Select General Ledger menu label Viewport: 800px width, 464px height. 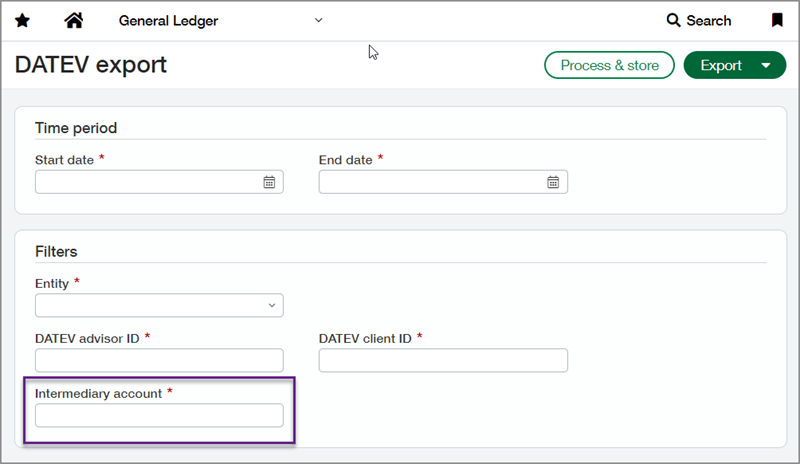click(x=168, y=20)
